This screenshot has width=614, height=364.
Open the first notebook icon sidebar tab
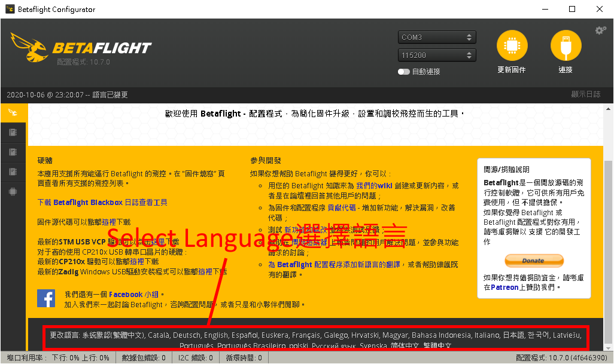(13, 133)
